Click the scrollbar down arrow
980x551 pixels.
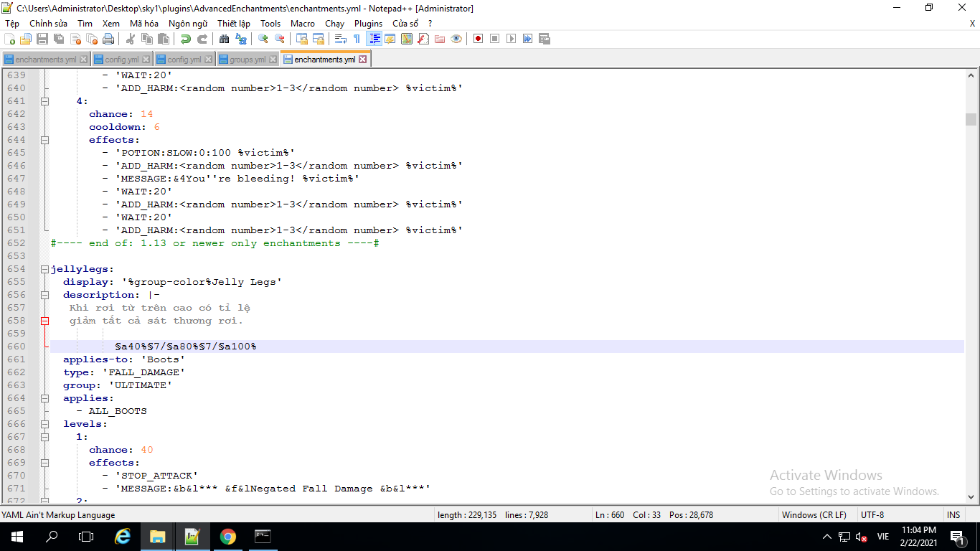tap(971, 496)
